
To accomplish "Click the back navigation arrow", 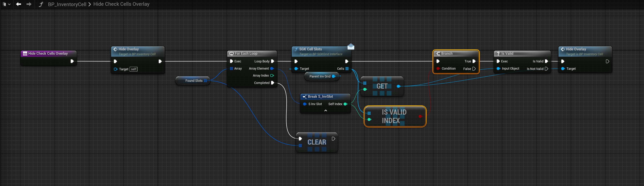I will click(18, 4).
